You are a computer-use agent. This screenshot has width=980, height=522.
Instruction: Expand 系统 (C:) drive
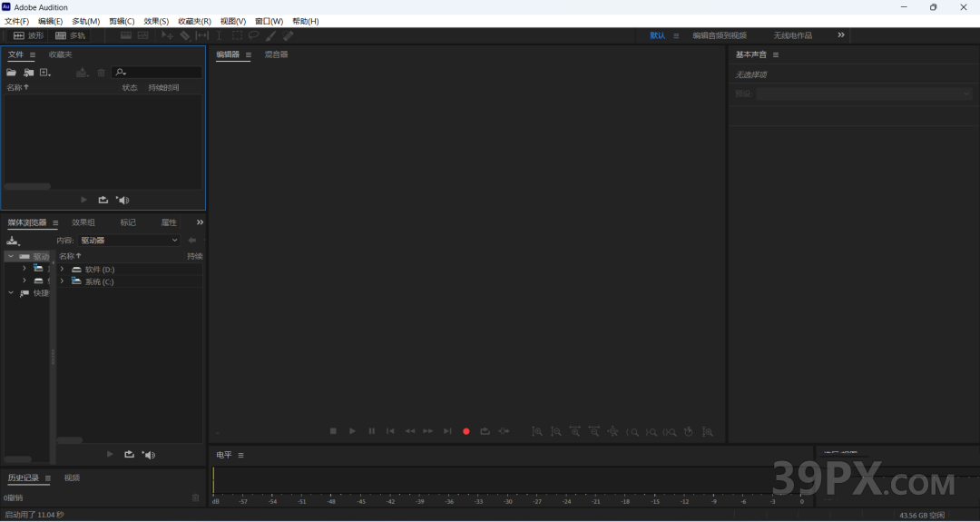[62, 281]
